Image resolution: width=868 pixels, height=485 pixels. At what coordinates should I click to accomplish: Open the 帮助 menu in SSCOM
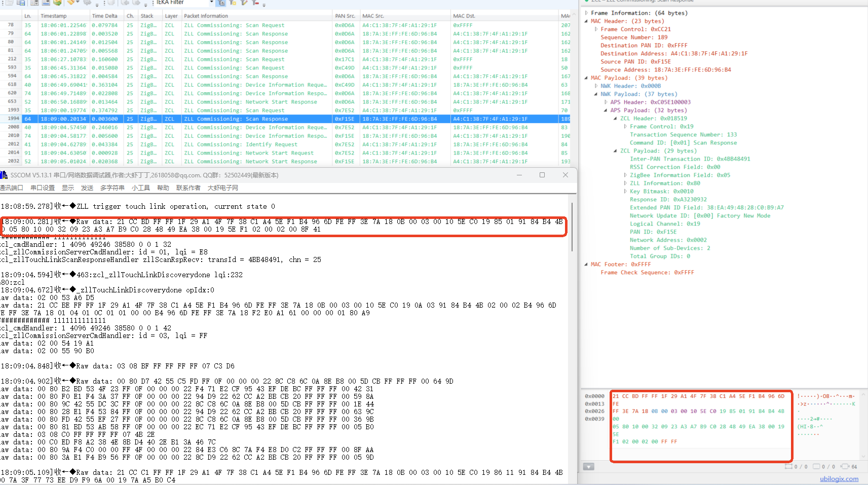coord(163,188)
